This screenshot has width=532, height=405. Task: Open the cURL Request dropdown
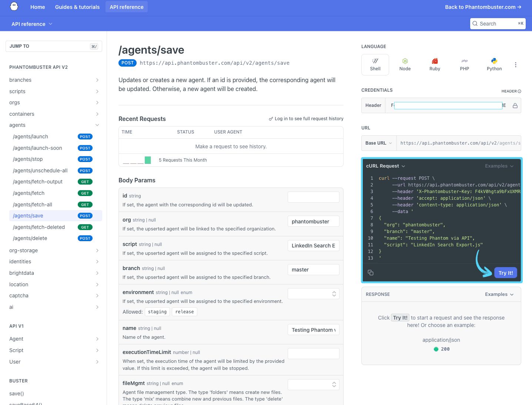coord(386,166)
